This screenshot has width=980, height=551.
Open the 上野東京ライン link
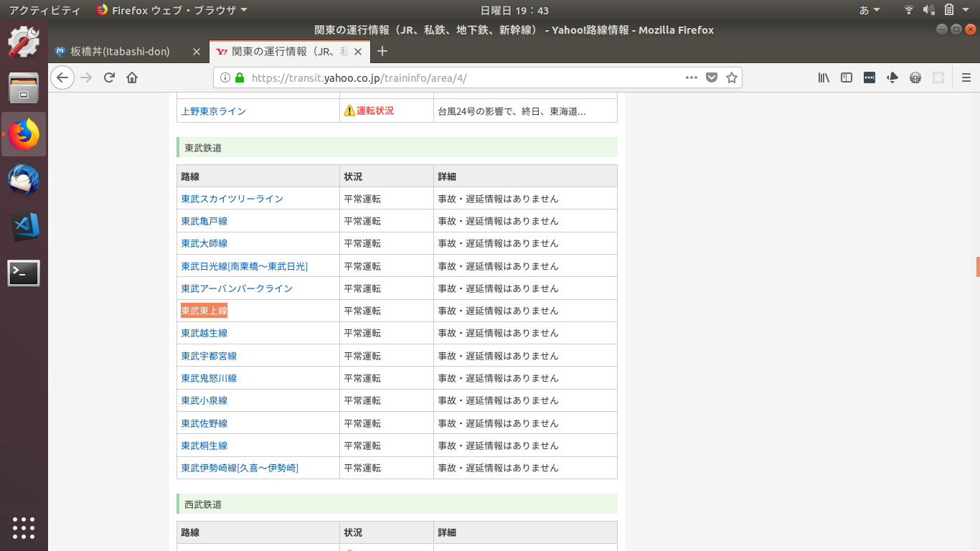[x=213, y=111]
